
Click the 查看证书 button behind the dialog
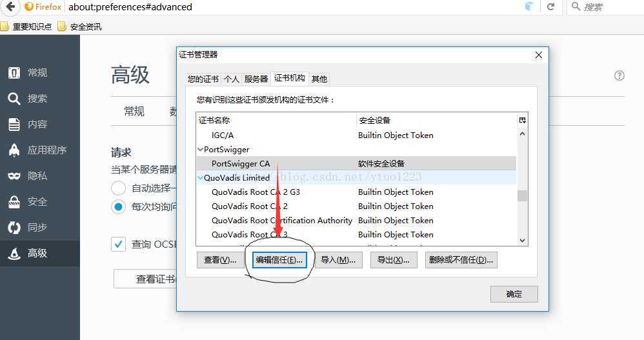(145, 279)
